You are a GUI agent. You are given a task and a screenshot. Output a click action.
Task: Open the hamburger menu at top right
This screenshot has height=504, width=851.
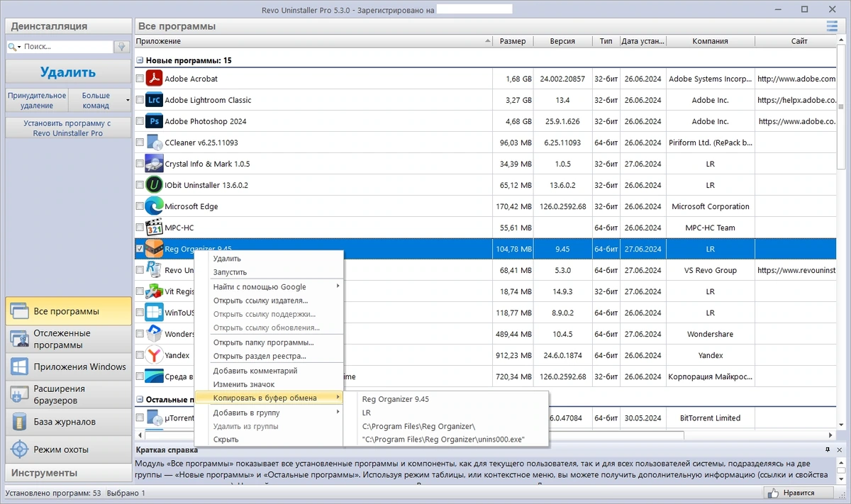point(832,26)
